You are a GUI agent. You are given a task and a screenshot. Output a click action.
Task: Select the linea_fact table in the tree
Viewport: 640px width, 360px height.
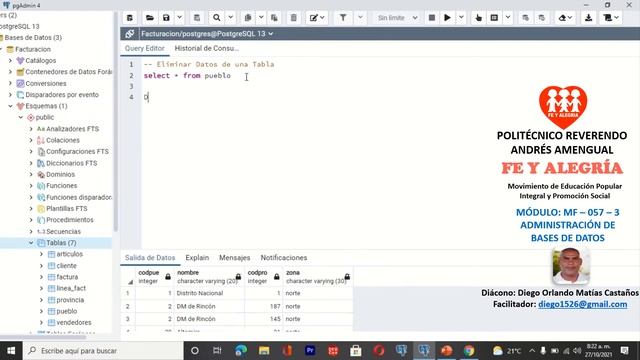[x=71, y=288]
